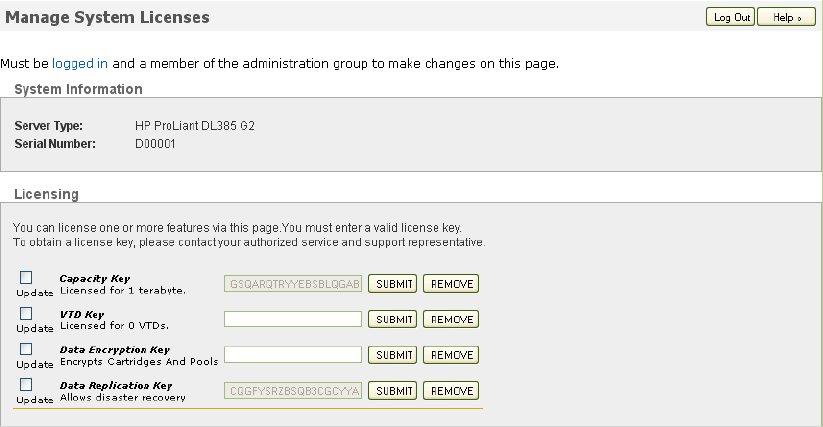Click the Log Out button

click(x=730, y=17)
